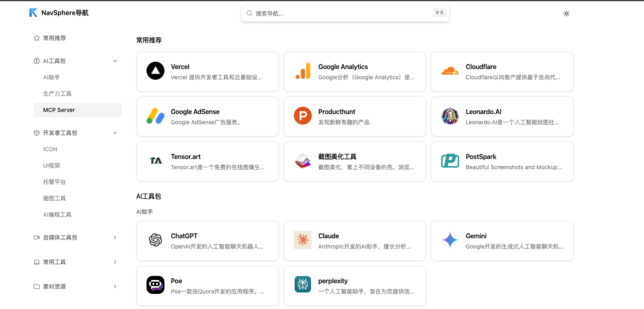
Task: Open the Claude starburst icon
Action: point(303,240)
